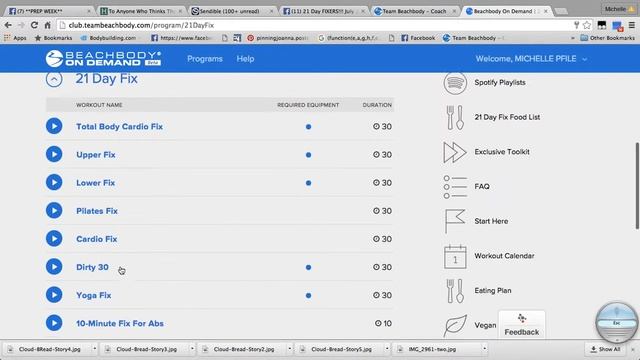Open the Total Body Cardio Fix link
Screen dimensions: 640x360
coord(119,127)
